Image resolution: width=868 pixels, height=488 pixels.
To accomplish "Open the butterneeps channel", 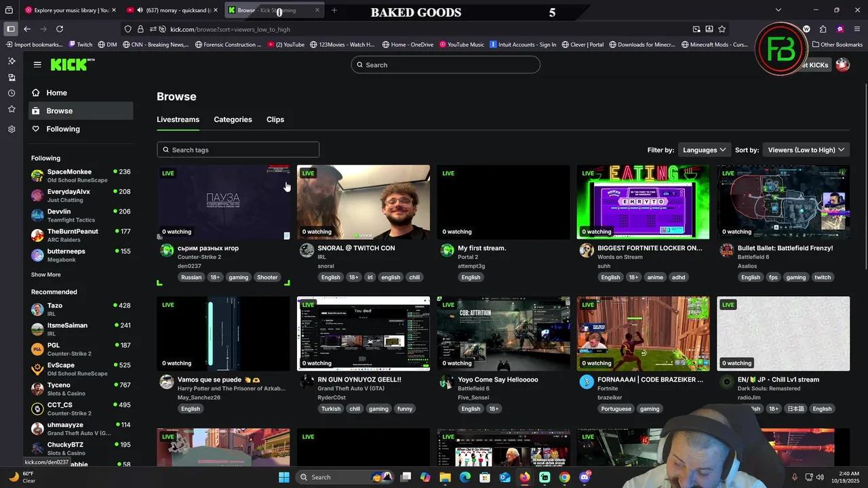I will coord(81,256).
